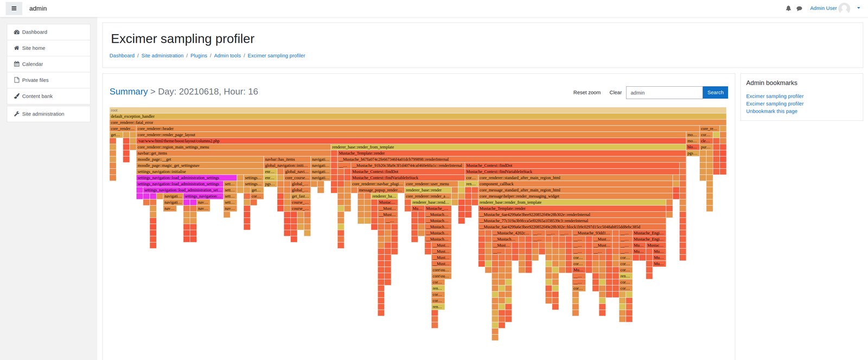
Task: Select global_navigation::initi... frame
Action: pos(287,165)
